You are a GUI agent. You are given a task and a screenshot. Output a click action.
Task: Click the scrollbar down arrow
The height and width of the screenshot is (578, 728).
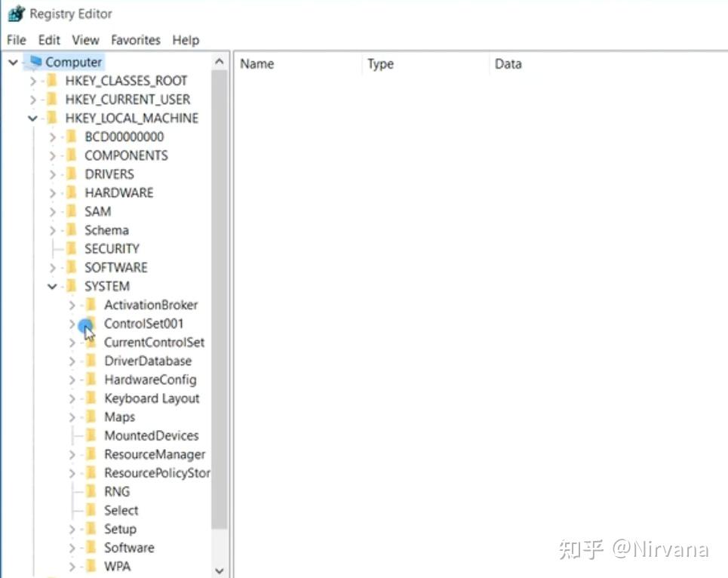tap(219, 570)
